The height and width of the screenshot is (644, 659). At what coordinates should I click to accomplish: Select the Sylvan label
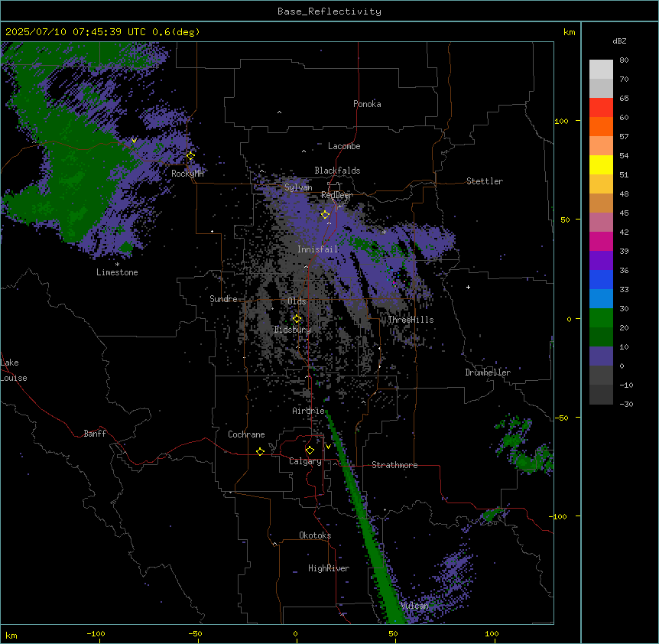[298, 187]
